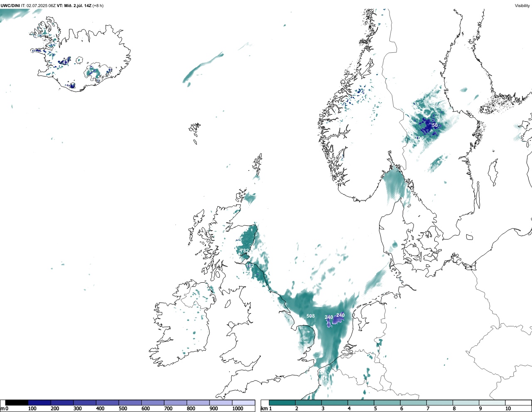The width and height of the screenshot is (532, 412).
Task: Click the '240' value nearest '508'
Action: point(329,317)
